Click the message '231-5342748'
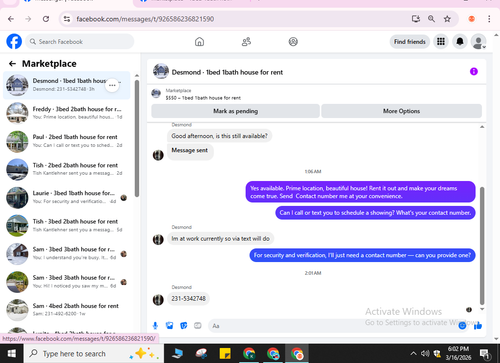This screenshot has width=500, height=363. pos(188,299)
